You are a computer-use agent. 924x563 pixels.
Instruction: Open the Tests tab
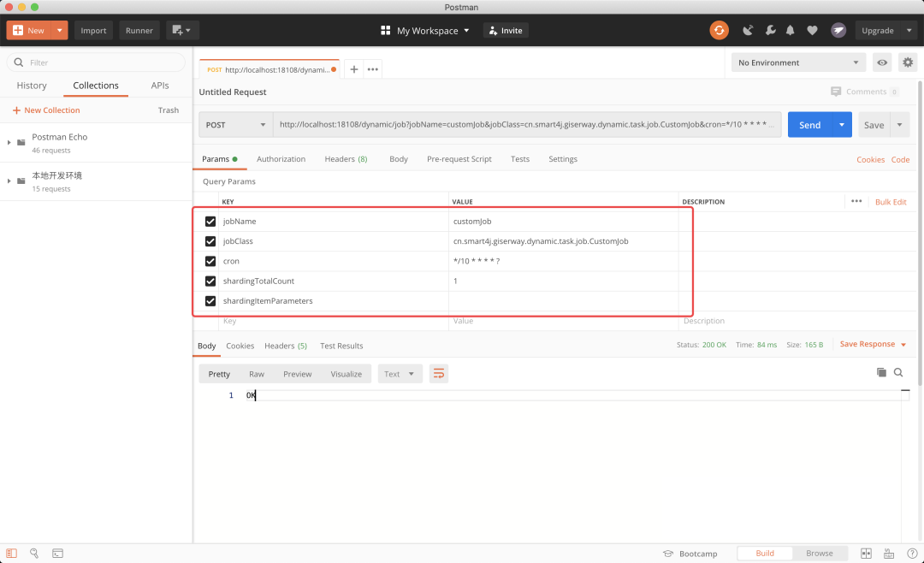520,159
